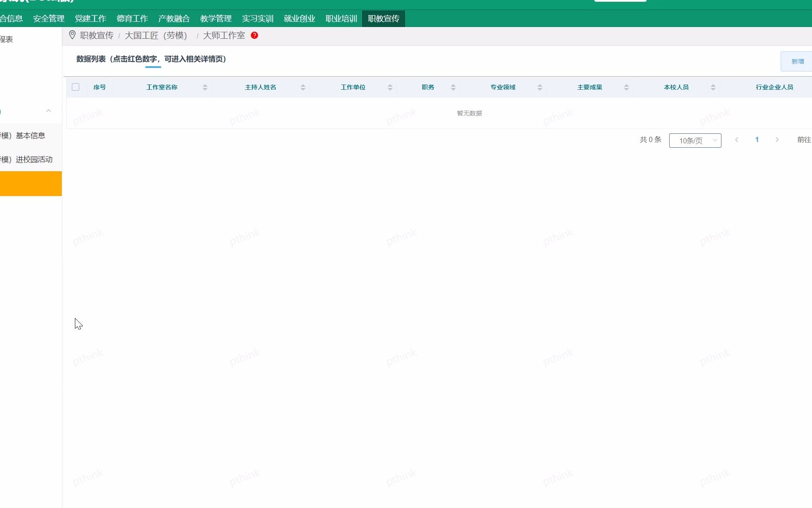
Task: Collapse the expanded sidebar section
Action: pos(48,111)
